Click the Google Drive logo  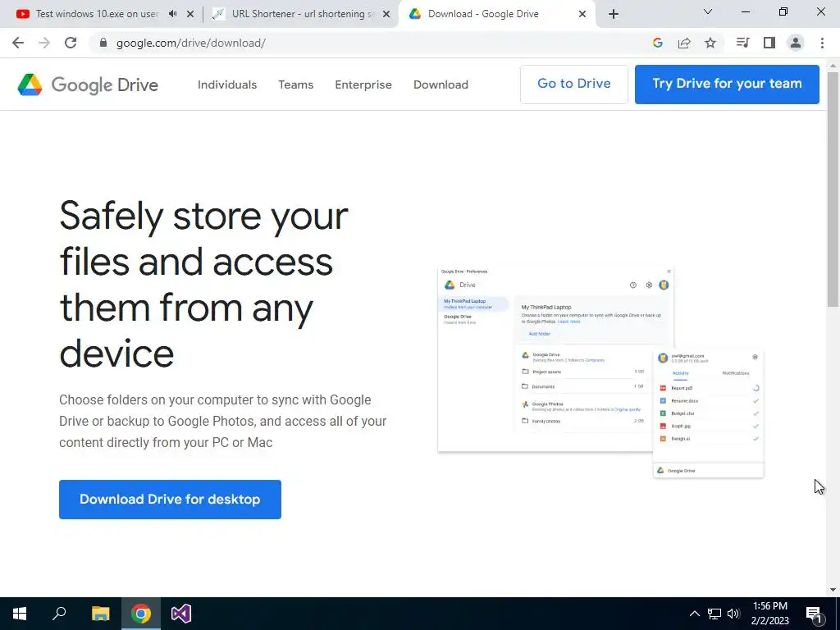pyautogui.click(x=88, y=84)
